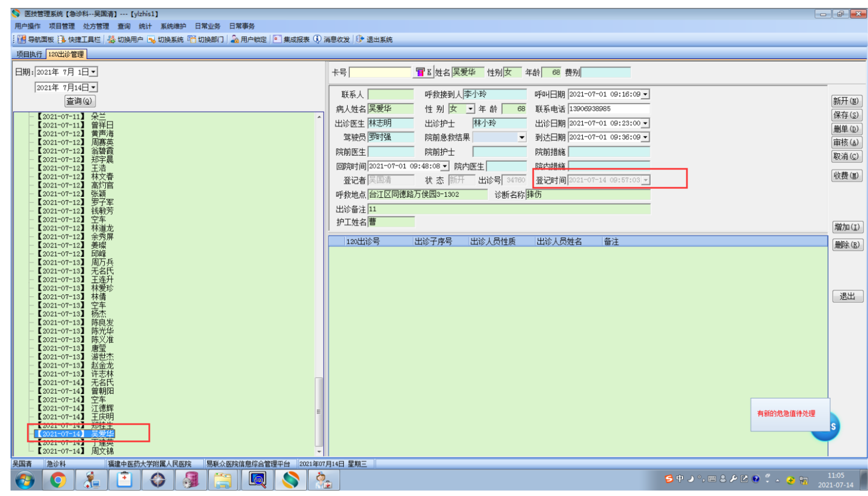Click the floating blue S assistant icon

tap(832, 427)
